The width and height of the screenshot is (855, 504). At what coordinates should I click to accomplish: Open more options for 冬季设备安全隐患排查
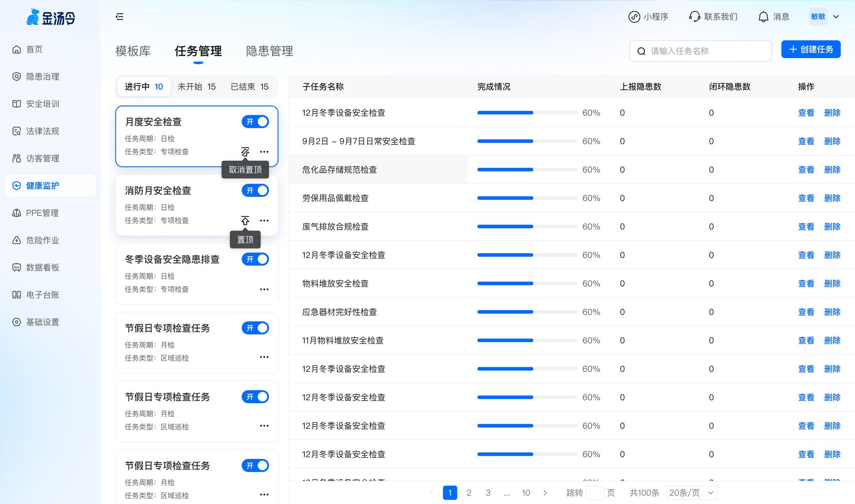point(264,289)
